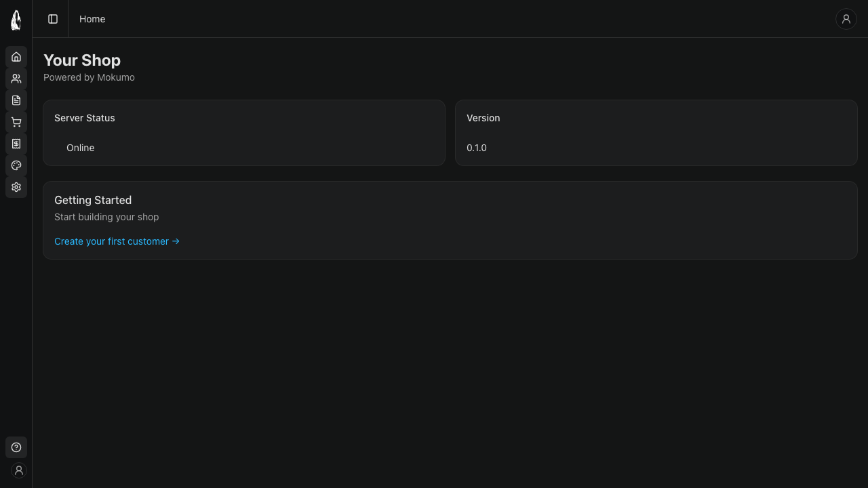Click the Version card title
This screenshot has width=868, height=488.
pos(483,118)
